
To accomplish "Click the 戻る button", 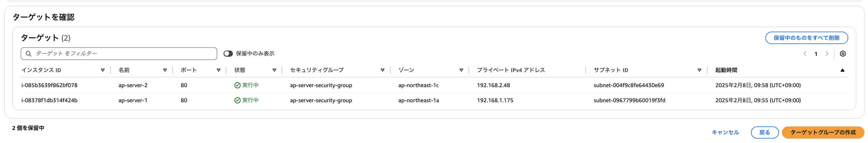I will coord(765,133).
